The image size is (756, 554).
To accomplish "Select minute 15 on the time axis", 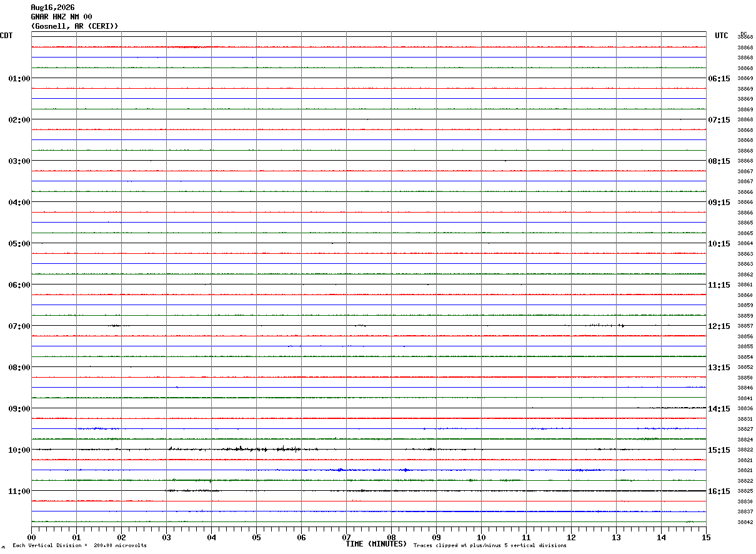I will tap(706, 537).
